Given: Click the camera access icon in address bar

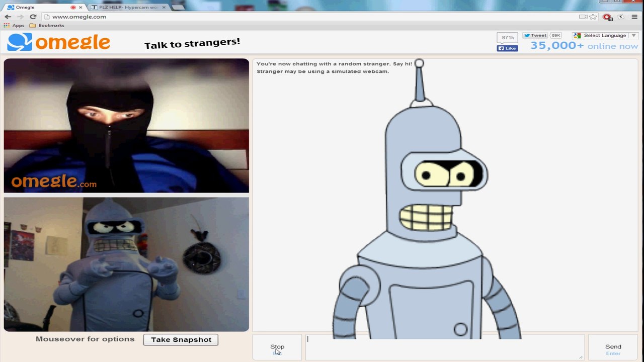Looking at the screenshot, I should click(x=583, y=17).
